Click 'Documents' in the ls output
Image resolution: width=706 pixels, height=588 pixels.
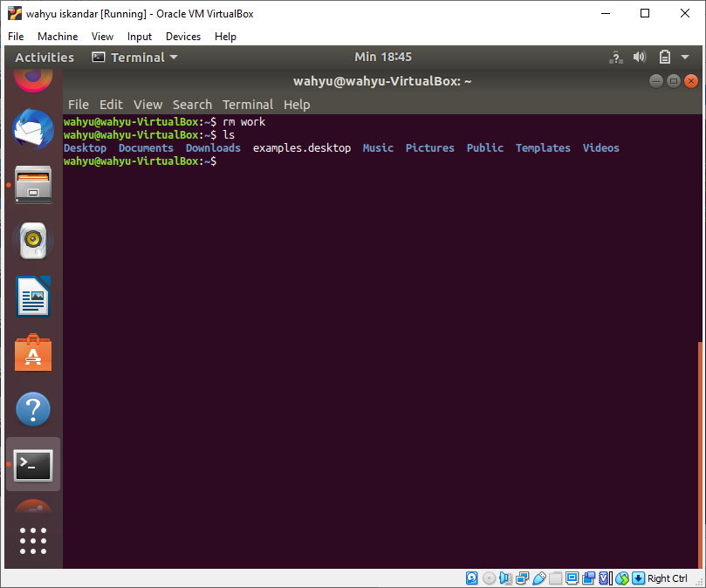(x=146, y=147)
